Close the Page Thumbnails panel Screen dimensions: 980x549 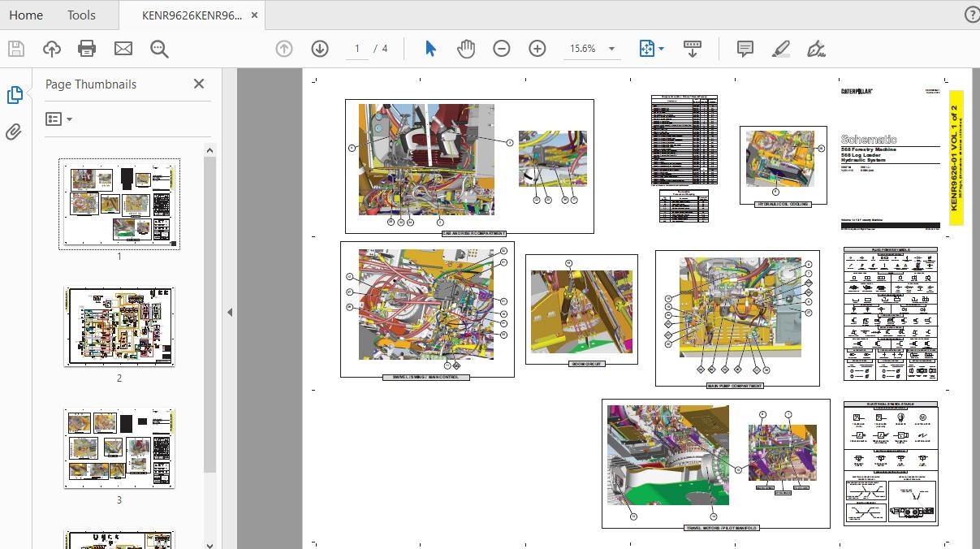tap(199, 84)
